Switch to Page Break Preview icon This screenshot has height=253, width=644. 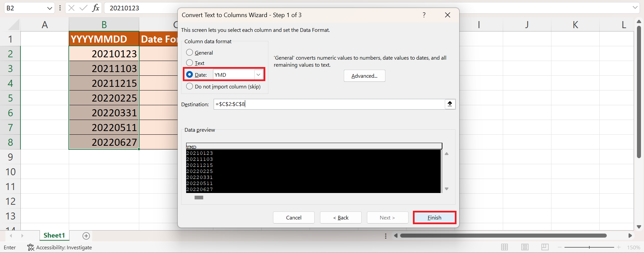(545, 247)
